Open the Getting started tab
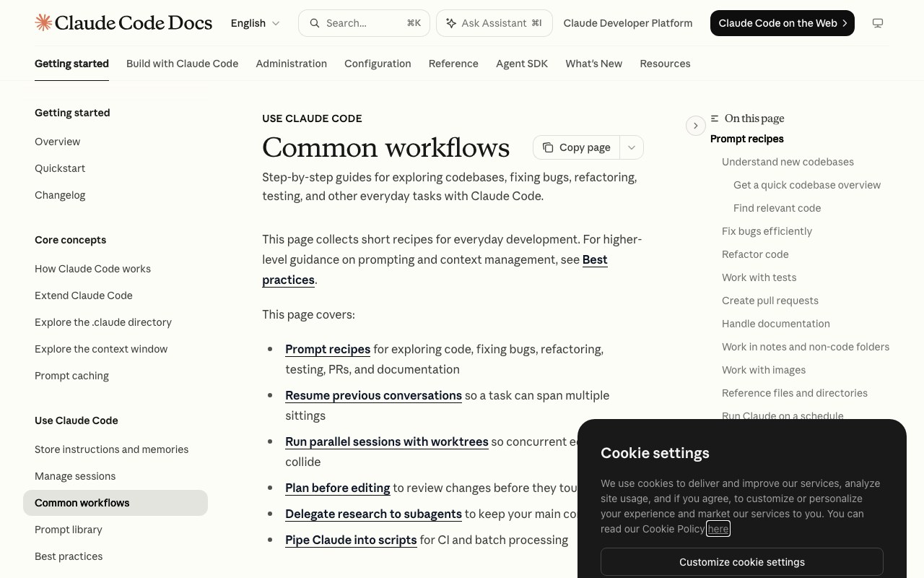This screenshot has width=924, height=578. (71, 64)
